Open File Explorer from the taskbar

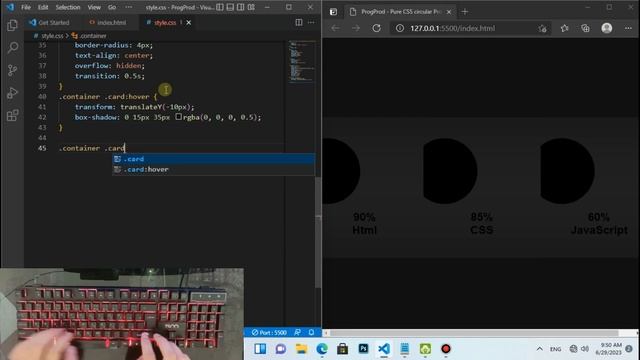(301, 349)
